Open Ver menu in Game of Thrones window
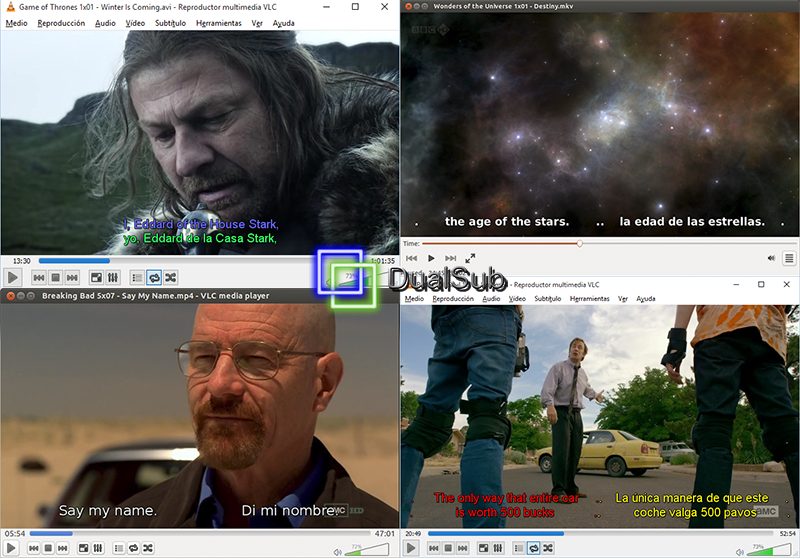Viewport: 800px width, 559px height. click(x=257, y=23)
